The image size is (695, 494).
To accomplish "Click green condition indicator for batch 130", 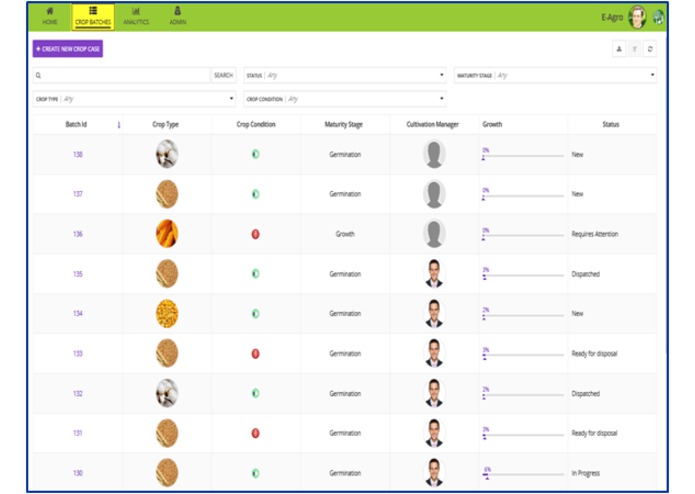I will pos(255,473).
